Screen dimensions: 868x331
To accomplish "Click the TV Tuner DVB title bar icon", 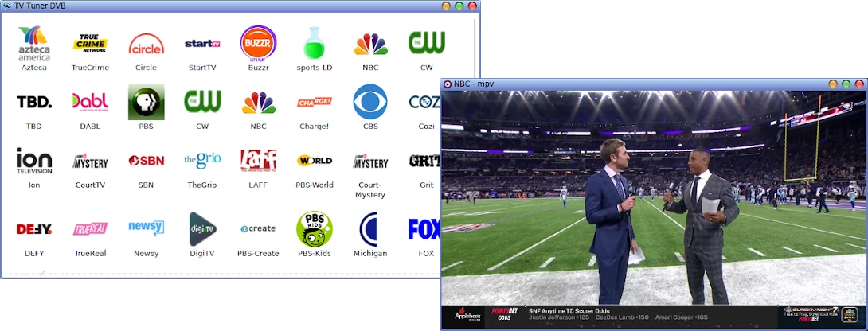I will point(6,6).
